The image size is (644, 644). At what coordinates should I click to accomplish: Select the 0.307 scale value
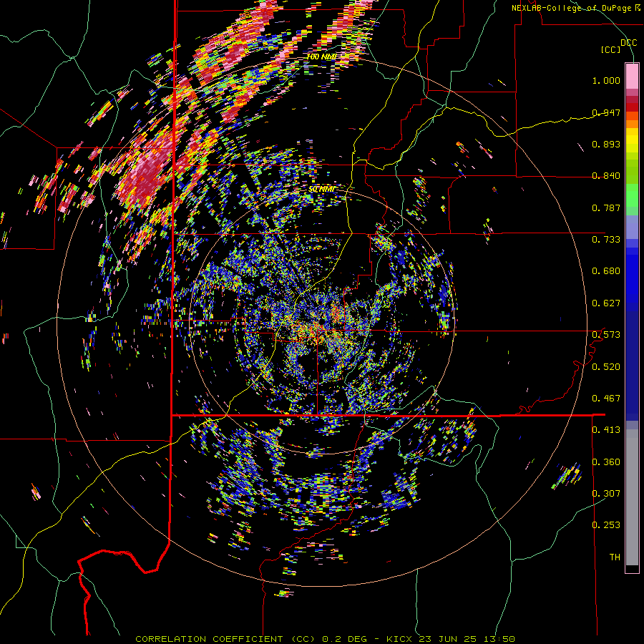[x=606, y=493]
